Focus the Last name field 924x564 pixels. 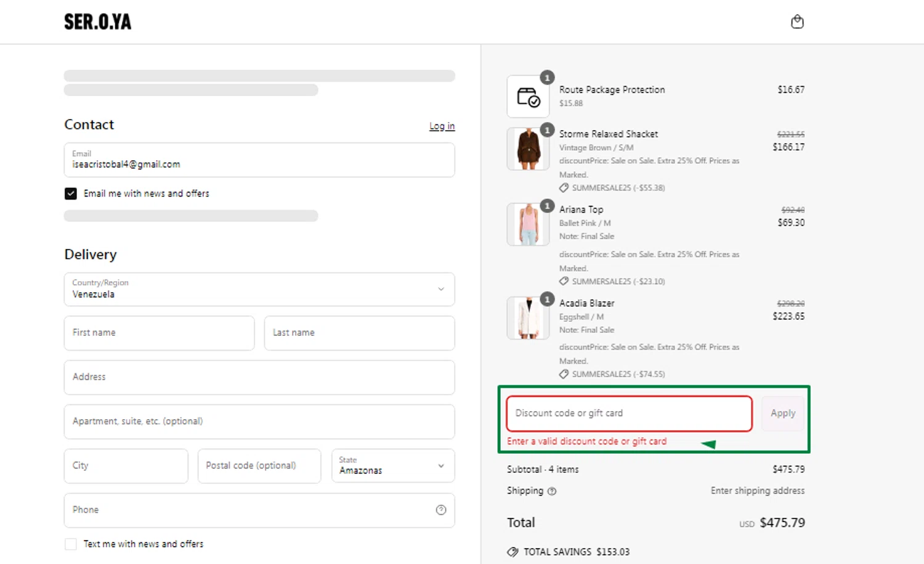(x=360, y=333)
